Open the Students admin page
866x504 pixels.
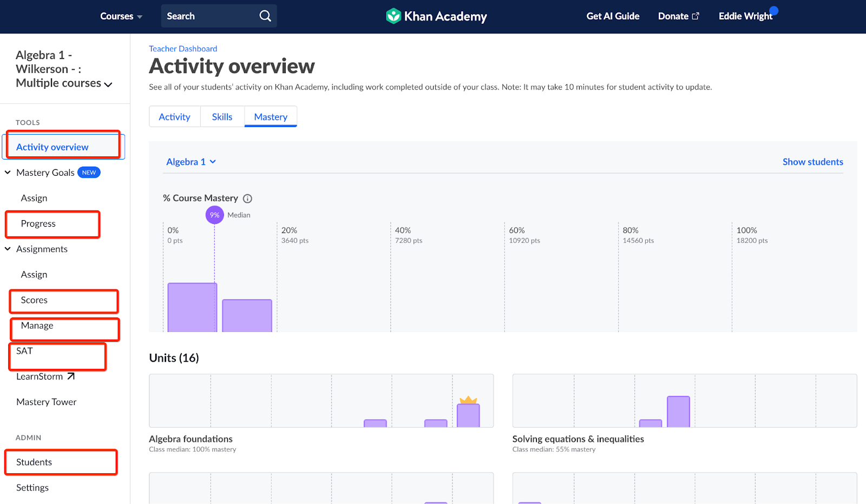(x=34, y=462)
